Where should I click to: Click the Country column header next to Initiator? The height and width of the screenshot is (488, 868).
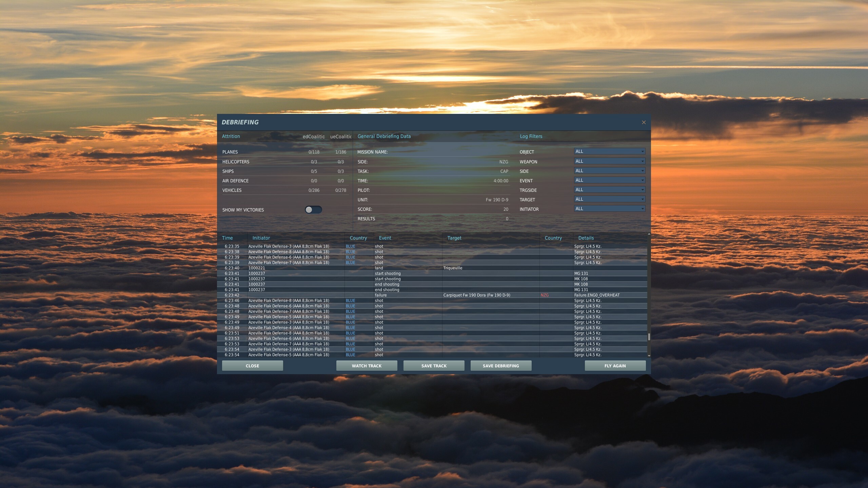[358, 238]
